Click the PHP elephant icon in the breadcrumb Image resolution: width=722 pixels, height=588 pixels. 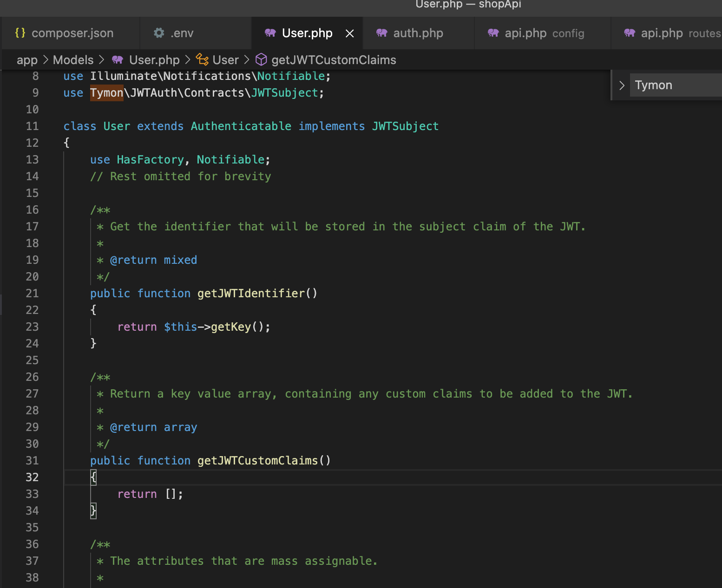pos(118,60)
